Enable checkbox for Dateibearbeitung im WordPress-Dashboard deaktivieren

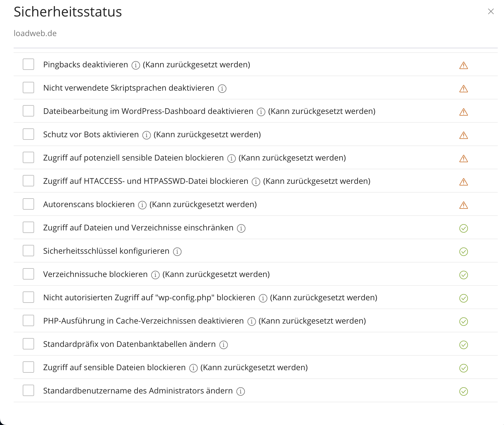pyautogui.click(x=28, y=111)
